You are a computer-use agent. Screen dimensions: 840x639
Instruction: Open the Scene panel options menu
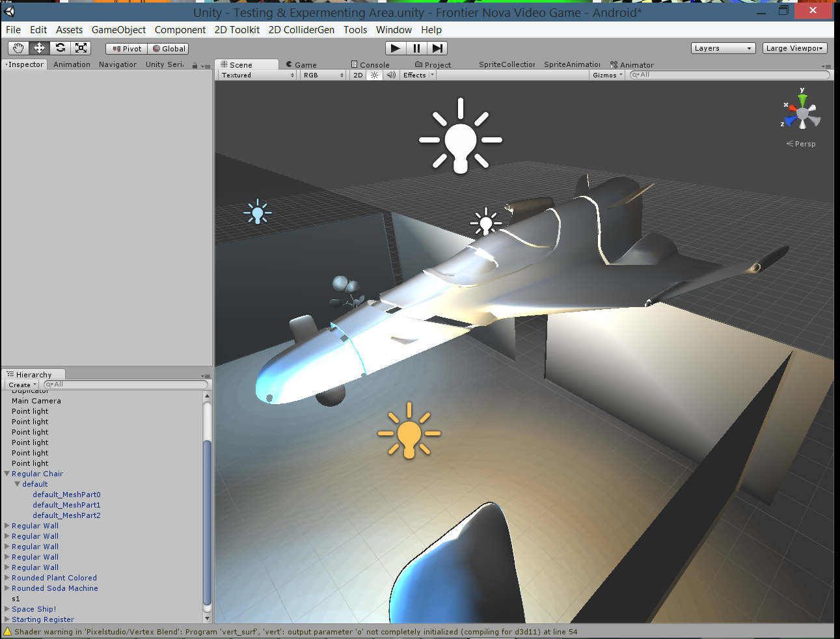[827, 66]
